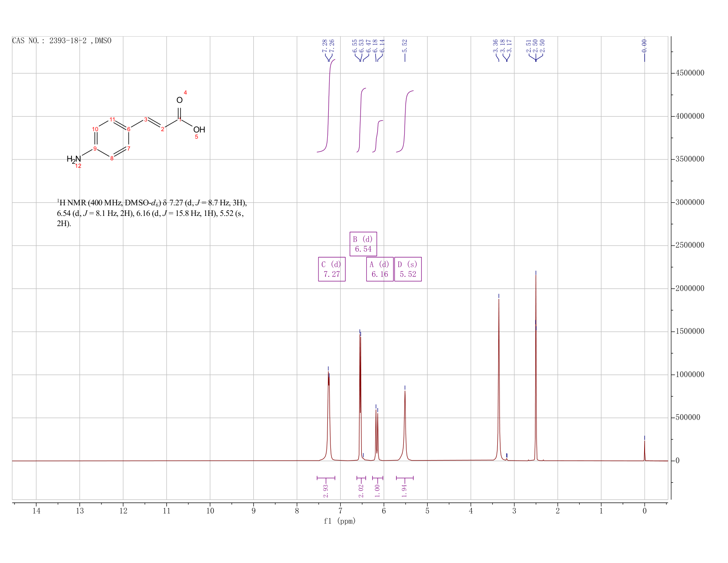This screenshot has height=563, width=728.
Task: Click the OH group in the structure
Action: coord(199,129)
